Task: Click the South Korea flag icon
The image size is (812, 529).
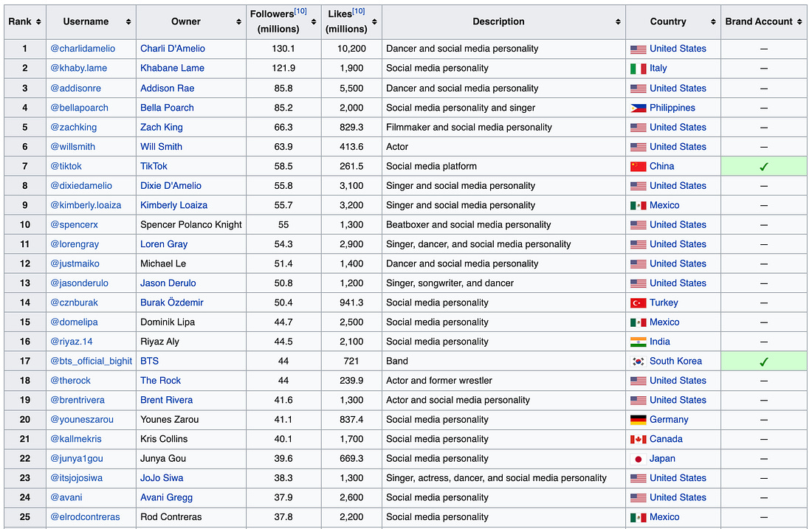Action: click(638, 362)
